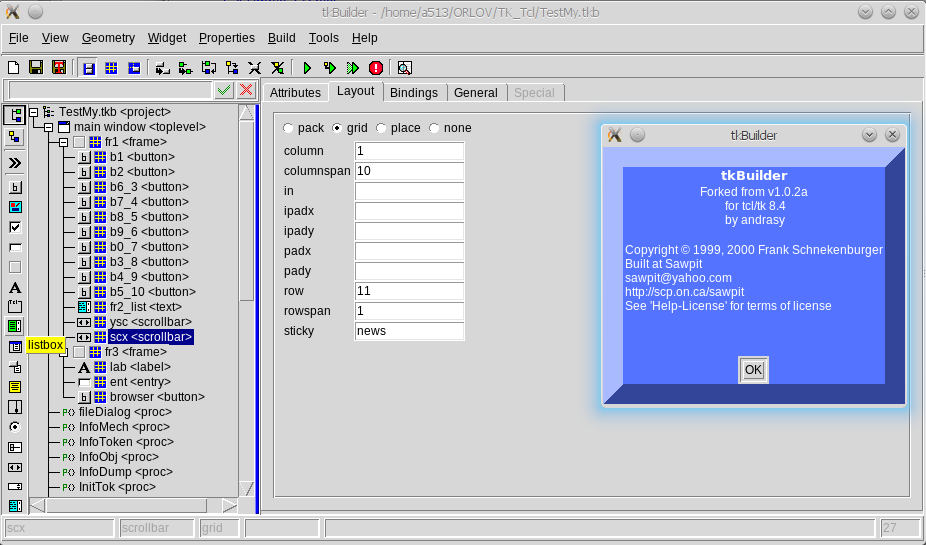Select the pack geometry toolbar icon
Screen dimensions: 926x545
89,68
